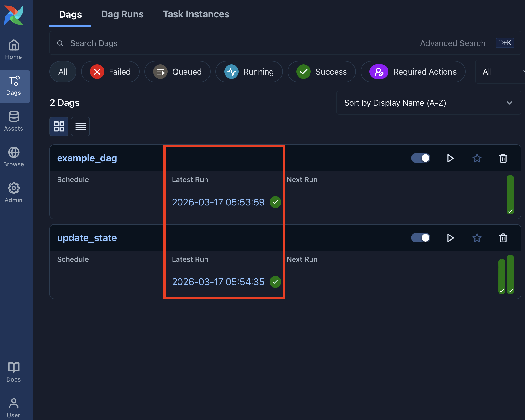Switch to Task Instances tab
Screen dimensions: 525x420
(x=196, y=14)
